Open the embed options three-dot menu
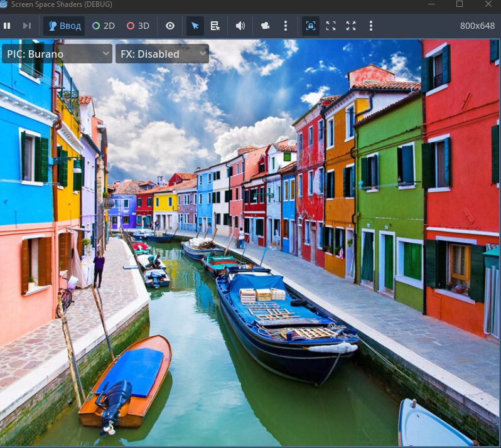Image resolution: width=501 pixels, height=448 pixels. coord(370,26)
